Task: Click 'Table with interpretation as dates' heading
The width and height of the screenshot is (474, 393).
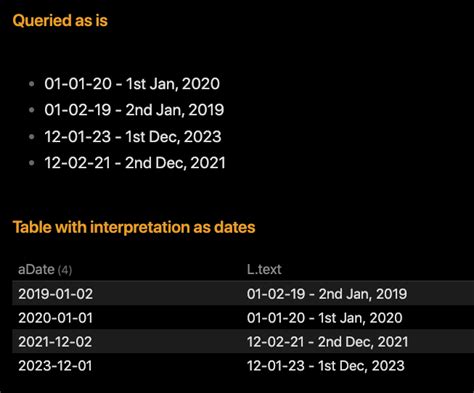Action: tap(134, 227)
